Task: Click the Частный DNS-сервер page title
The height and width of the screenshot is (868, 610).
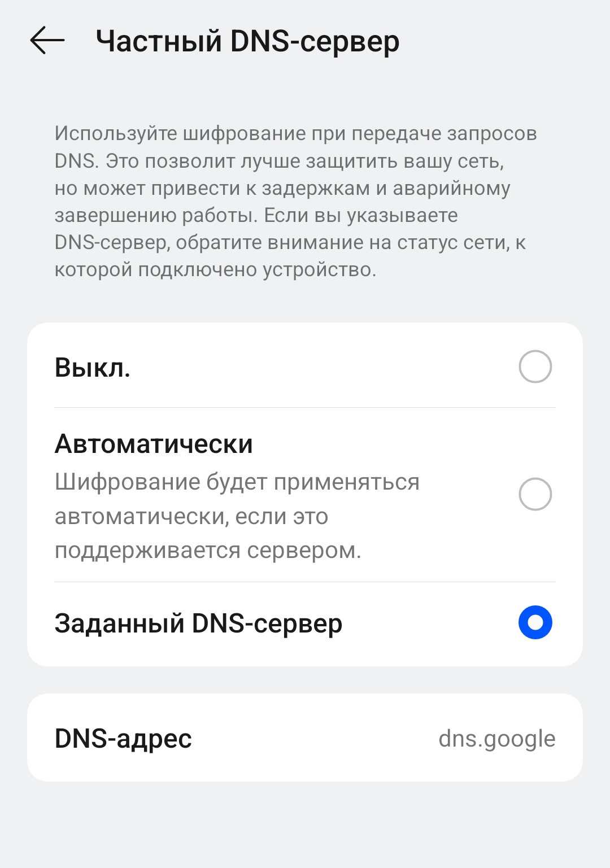Action: pos(247,41)
